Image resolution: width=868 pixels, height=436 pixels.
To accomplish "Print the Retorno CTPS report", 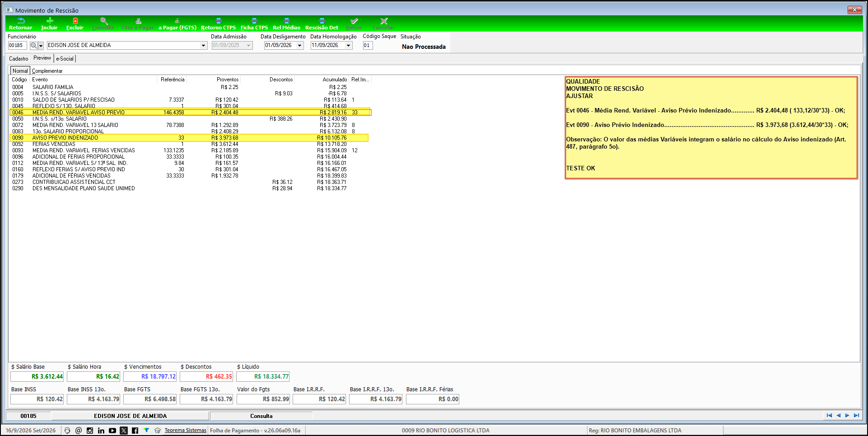I will point(219,24).
